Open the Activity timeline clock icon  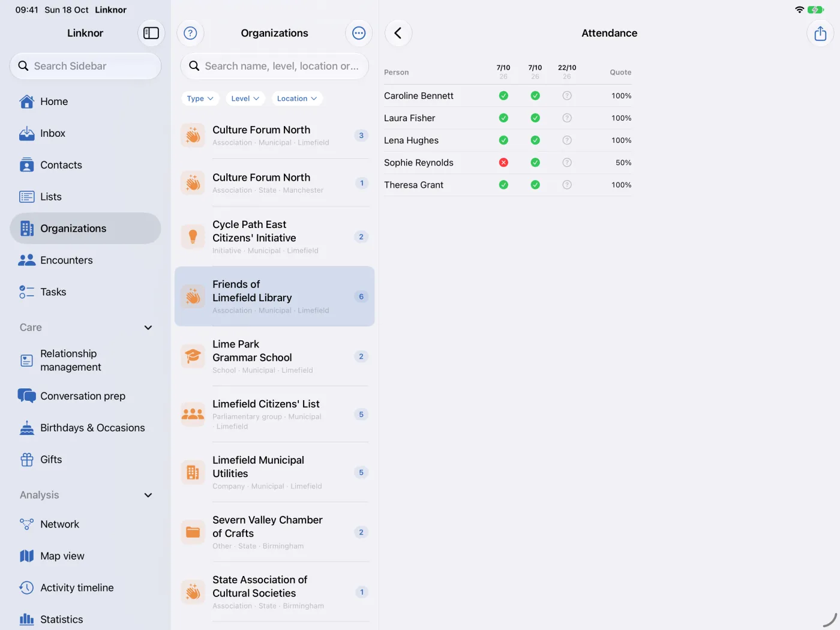coord(27,588)
